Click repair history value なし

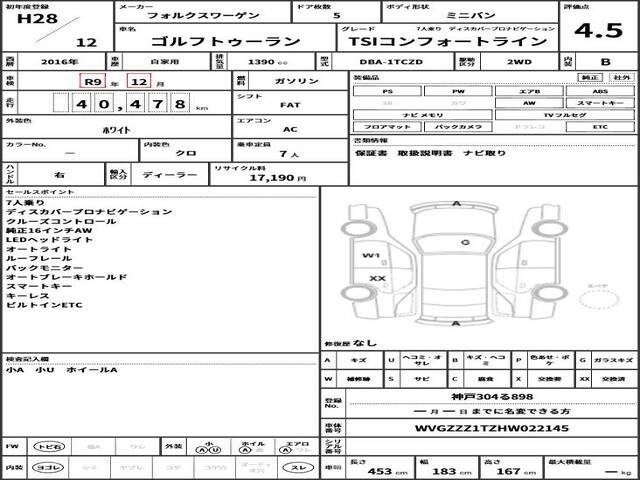(364, 343)
